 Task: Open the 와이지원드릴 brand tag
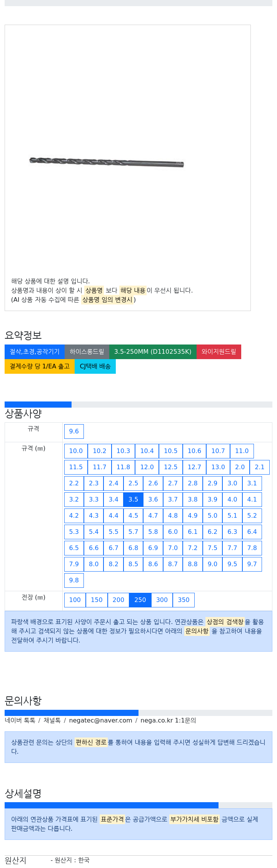click(219, 352)
